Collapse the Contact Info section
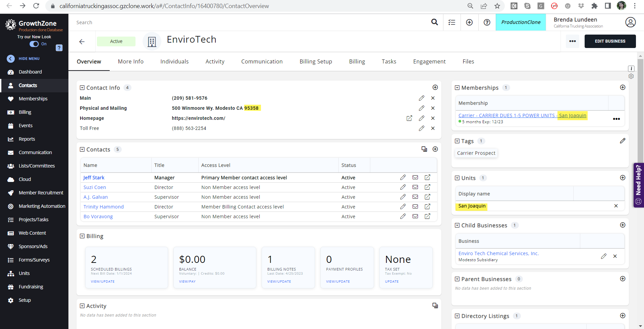This screenshot has width=644, height=329. (x=82, y=88)
